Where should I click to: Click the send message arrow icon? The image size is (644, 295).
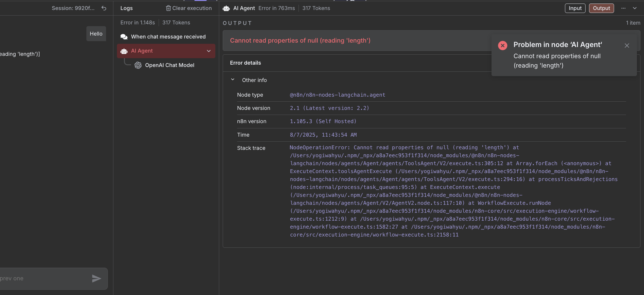[x=96, y=279]
